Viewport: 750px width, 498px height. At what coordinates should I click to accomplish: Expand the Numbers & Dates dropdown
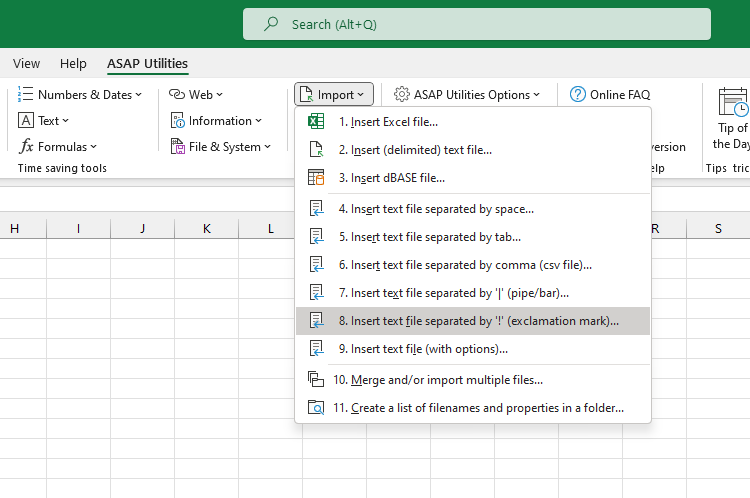tap(139, 95)
